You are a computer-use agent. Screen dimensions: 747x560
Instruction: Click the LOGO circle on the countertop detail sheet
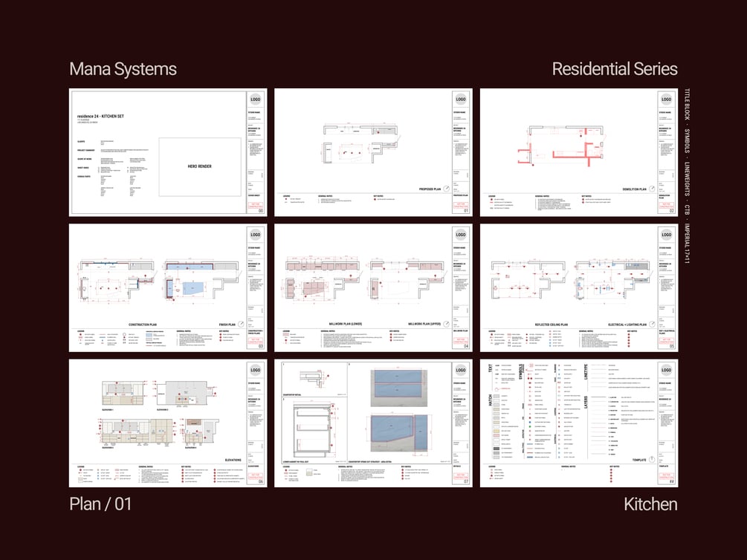(461, 370)
